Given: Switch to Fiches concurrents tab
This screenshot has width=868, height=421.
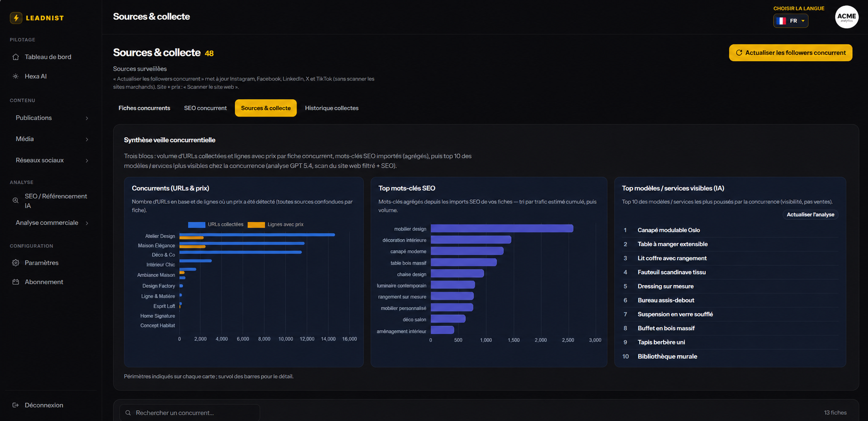Looking at the screenshot, I should coord(144,108).
